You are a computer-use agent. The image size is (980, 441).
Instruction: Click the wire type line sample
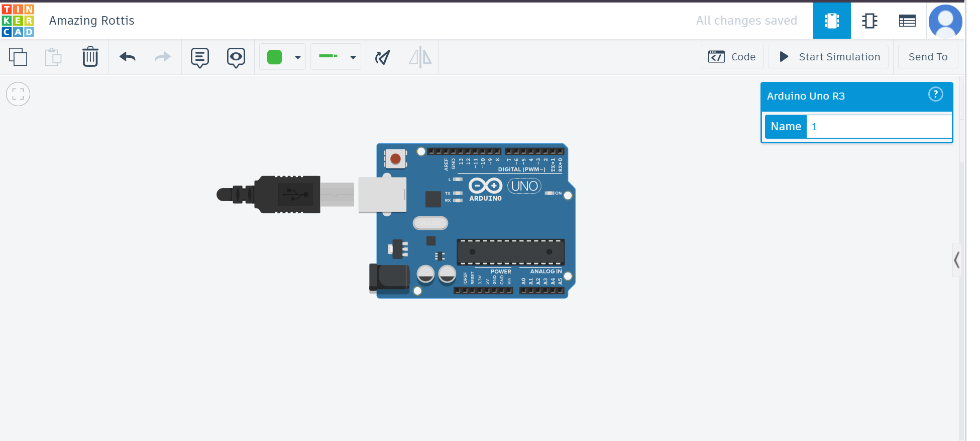pyautogui.click(x=329, y=56)
